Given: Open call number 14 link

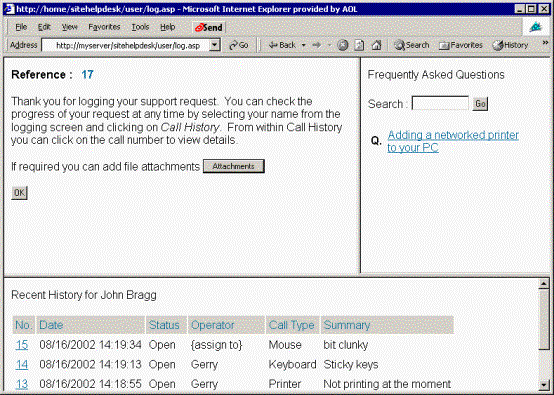Looking at the screenshot, I should [x=22, y=364].
